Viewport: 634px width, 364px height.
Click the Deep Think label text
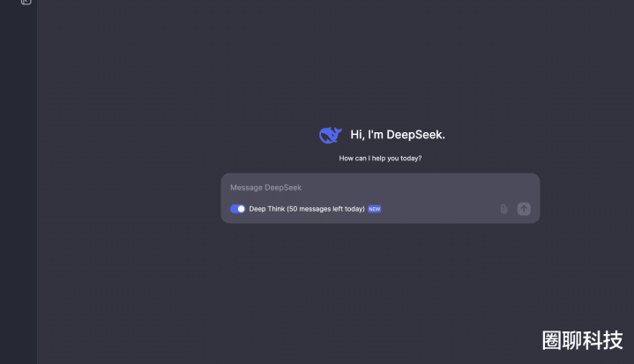coord(266,209)
